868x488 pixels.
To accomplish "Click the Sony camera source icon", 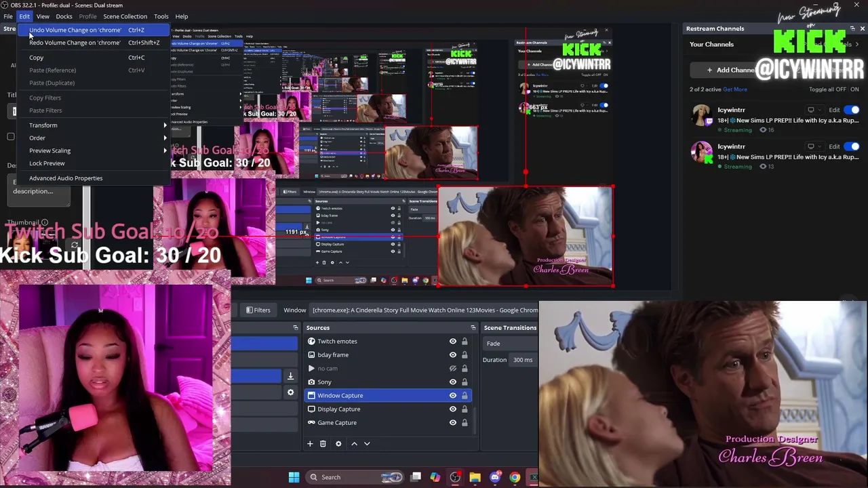I will coord(311,382).
